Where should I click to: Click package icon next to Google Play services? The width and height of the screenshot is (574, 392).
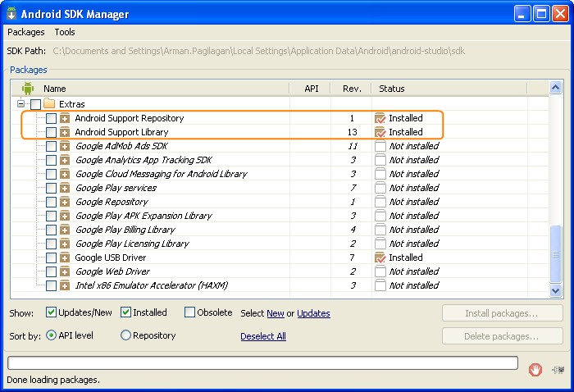coord(65,188)
